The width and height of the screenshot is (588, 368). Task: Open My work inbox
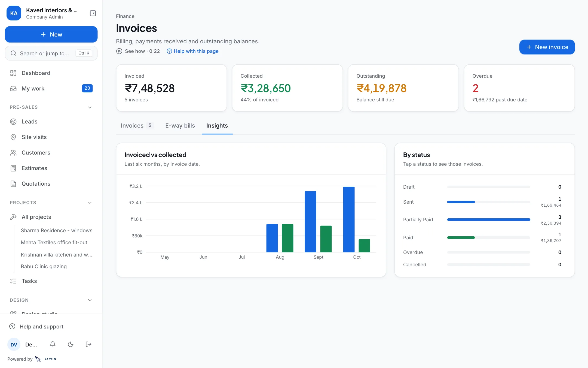pos(51,89)
